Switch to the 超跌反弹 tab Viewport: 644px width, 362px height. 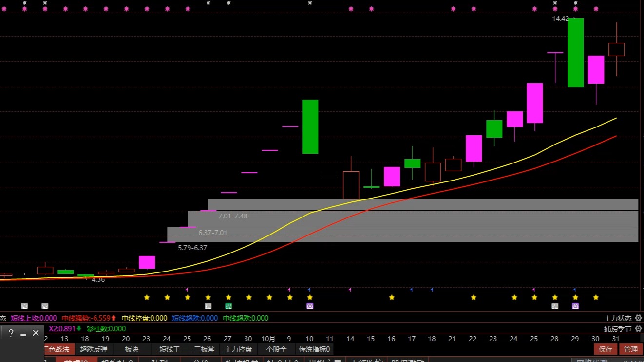click(x=94, y=349)
